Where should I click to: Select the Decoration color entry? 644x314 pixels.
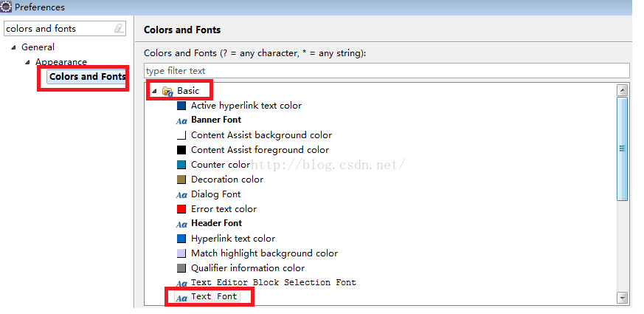click(227, 180)
